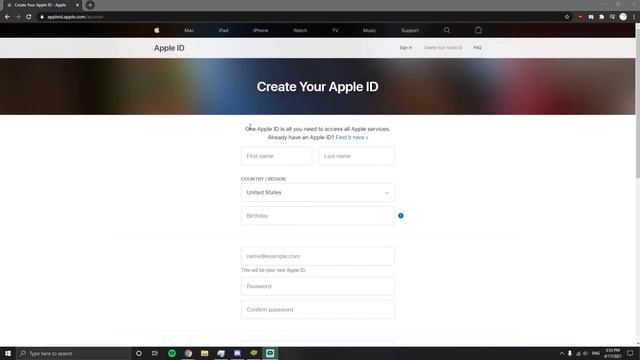The image size is (640, 360).
Task: Open Task View in taskbar
Action: point(155,353)
